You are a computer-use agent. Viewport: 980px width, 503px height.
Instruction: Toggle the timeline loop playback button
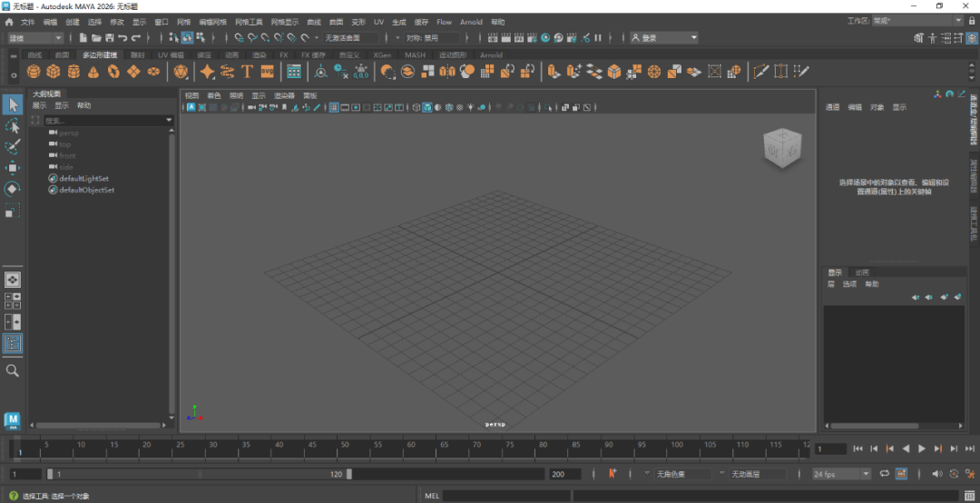[x=885, y=474]
